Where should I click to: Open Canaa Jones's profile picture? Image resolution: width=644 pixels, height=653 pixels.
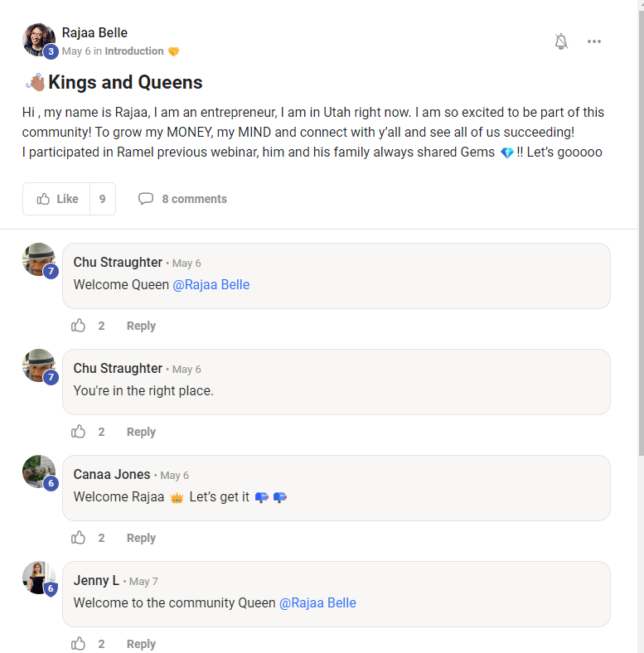tap(38, 472)
